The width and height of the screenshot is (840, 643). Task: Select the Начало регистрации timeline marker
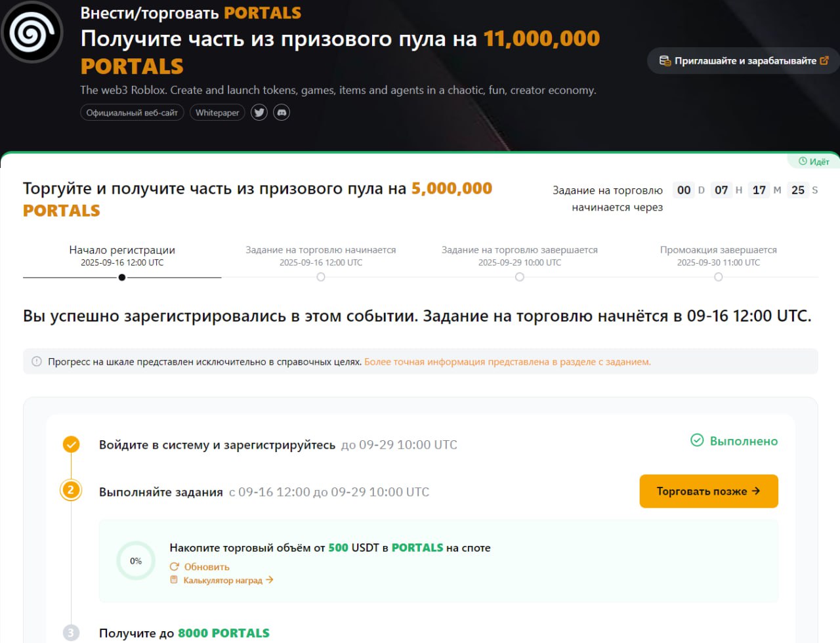pyautogui.click(x=122, y=278)
